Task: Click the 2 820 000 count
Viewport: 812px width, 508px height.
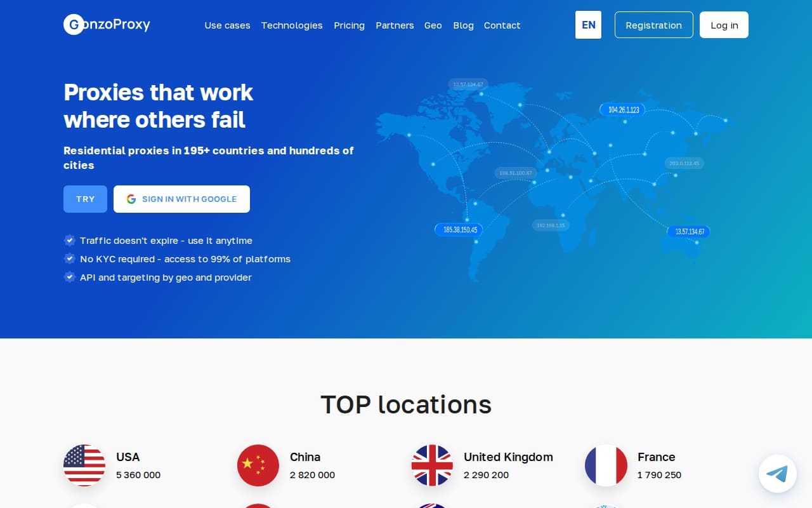Action: point(312,475)
